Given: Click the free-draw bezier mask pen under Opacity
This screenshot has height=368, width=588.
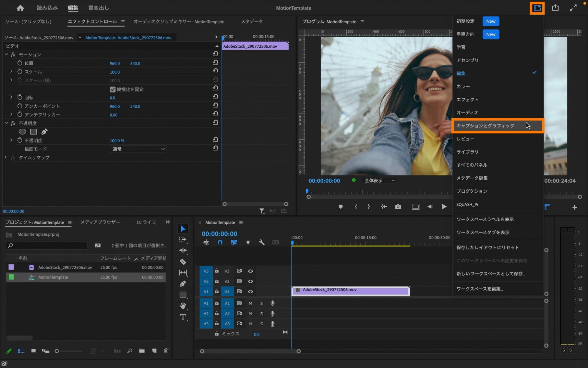Looking at the screenshot, I should pyautogui.click(x=44, y=132).
